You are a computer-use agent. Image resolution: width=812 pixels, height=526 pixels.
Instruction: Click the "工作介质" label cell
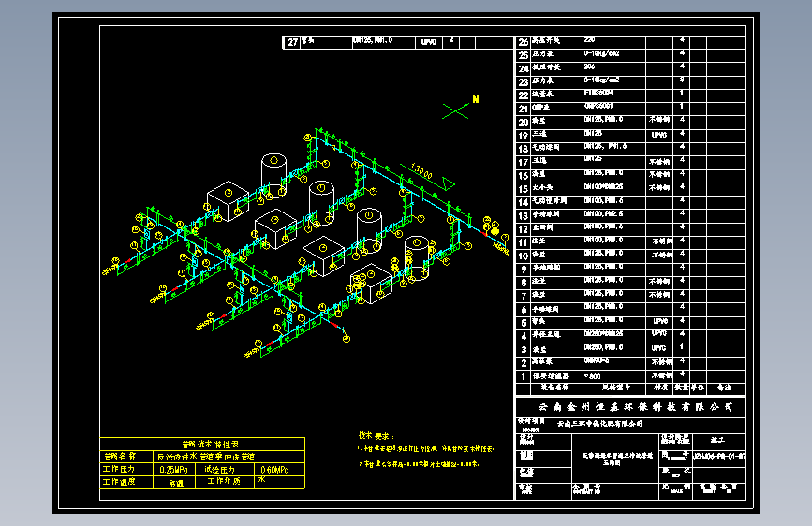click(224, 481)
